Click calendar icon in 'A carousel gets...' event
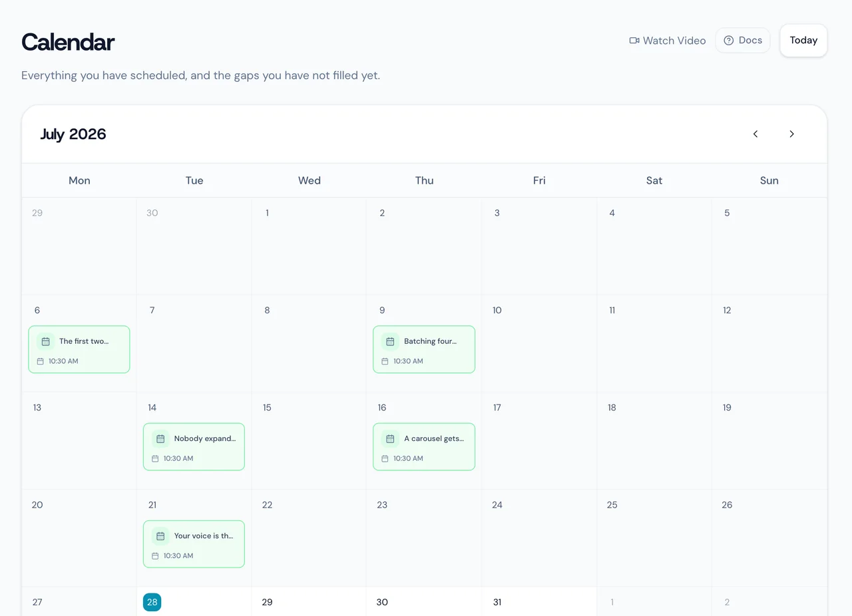 click(390, 438)
